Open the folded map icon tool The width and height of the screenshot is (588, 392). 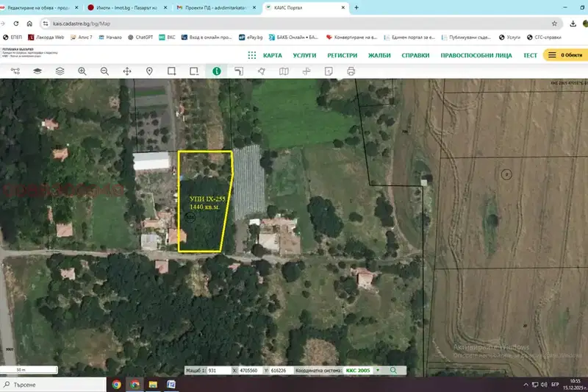pos(284,71)
